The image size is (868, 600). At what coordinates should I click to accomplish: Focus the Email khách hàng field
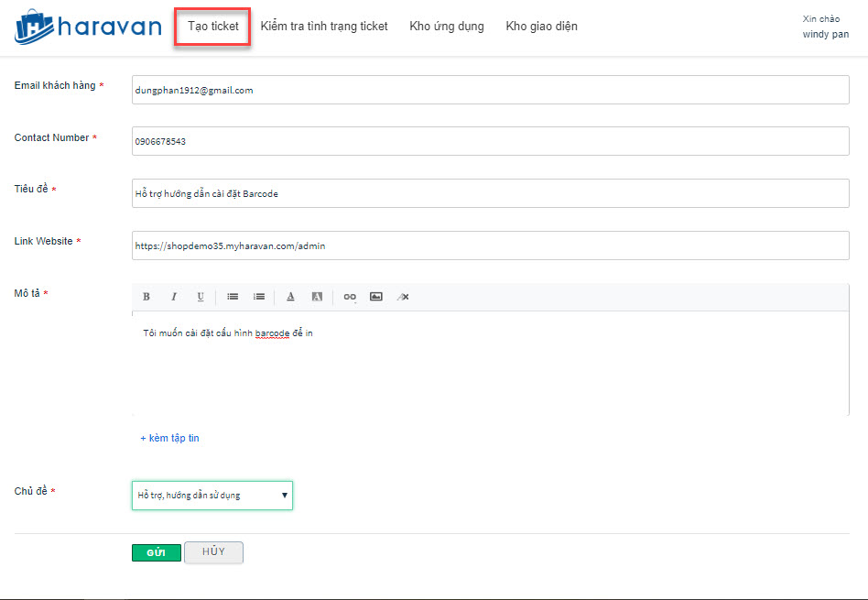491,90
